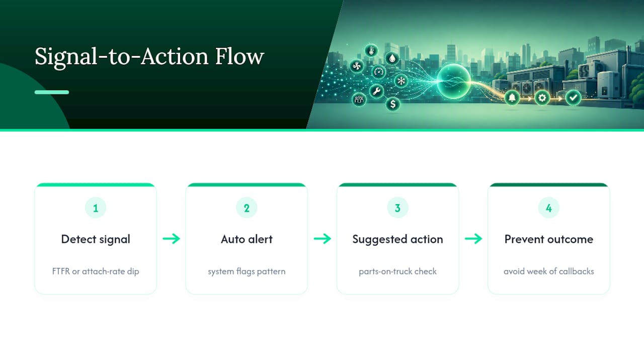Select the fan icon in the illustration

pyautogui.click(x=357, y=66)
